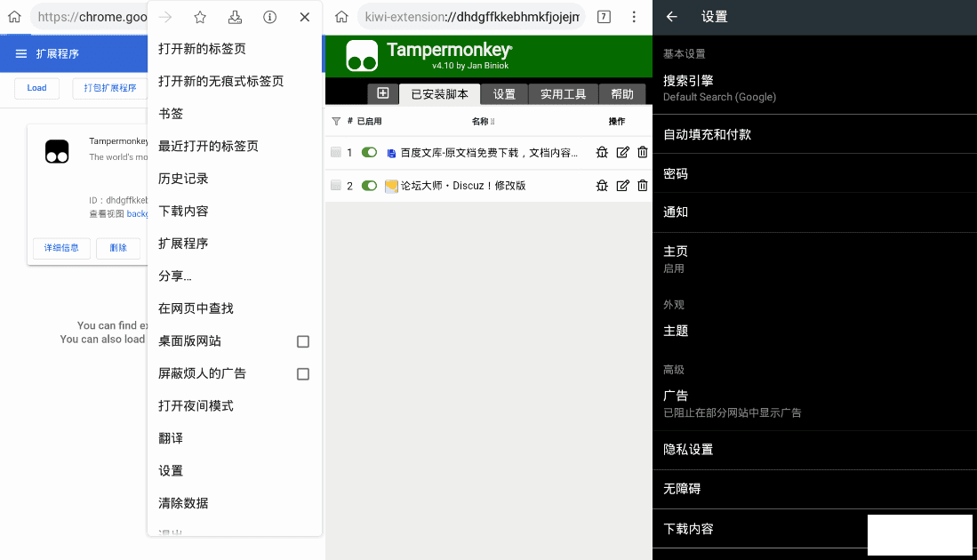
Task: Close the browser menu with X icon
Action: tap(305, 17)
